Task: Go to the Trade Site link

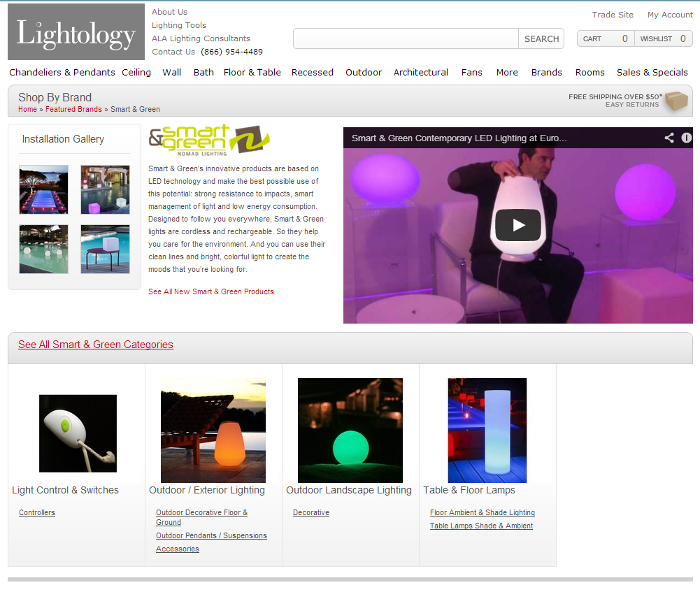Action: pos(613,15)
